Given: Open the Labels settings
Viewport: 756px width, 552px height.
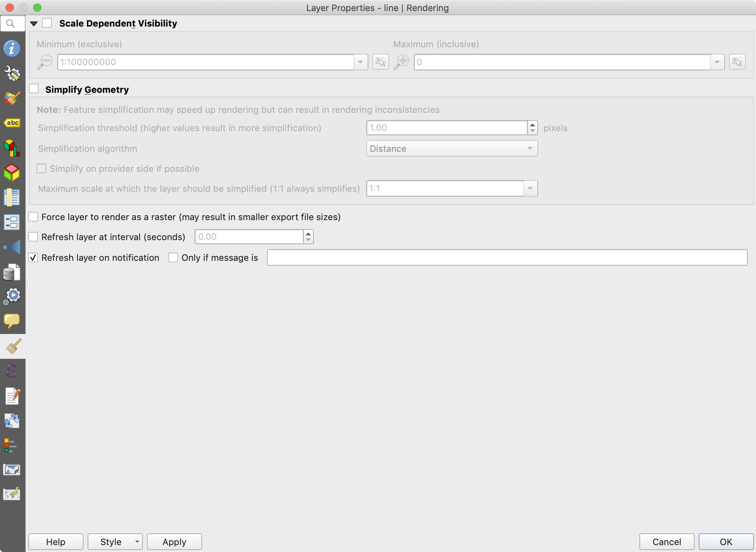Looking at the screenshot, I should [12, 123].
